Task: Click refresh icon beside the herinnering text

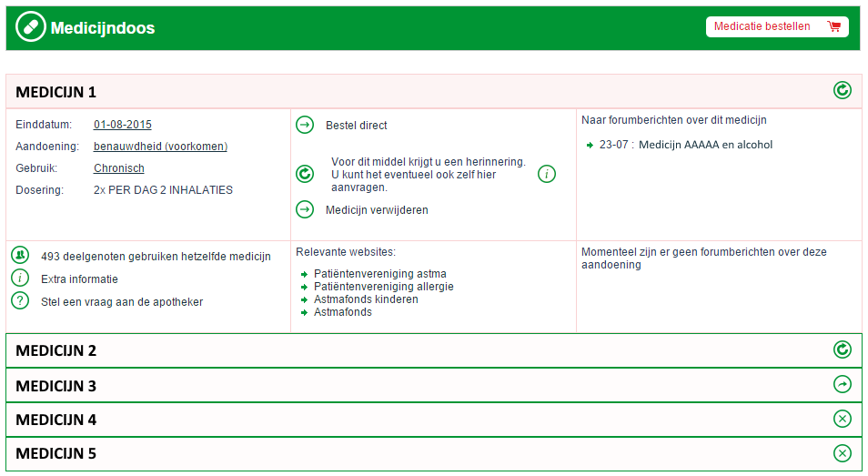Action: pyautogui.click(x=305, y=174)
